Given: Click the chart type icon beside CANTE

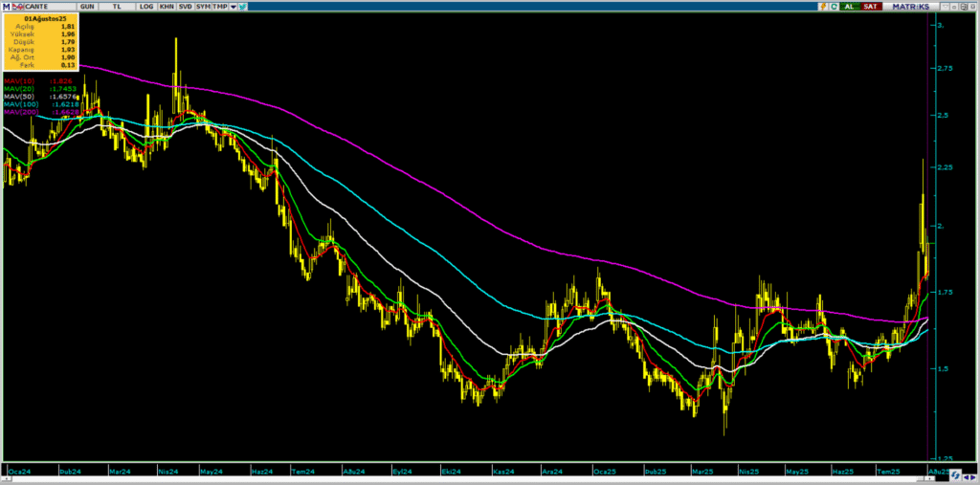Looking at the screenshot, I should click(x=16, y=7).
